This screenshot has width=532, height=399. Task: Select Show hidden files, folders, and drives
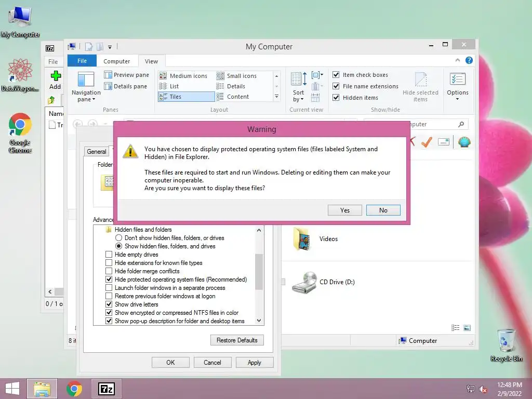pos(118,246)
